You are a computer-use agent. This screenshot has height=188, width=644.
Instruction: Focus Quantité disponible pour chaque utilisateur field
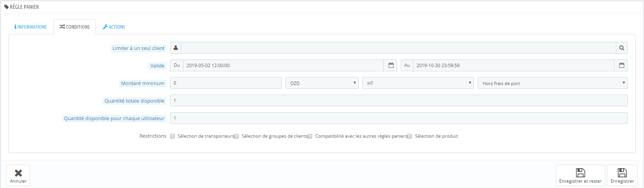(399, 118)
